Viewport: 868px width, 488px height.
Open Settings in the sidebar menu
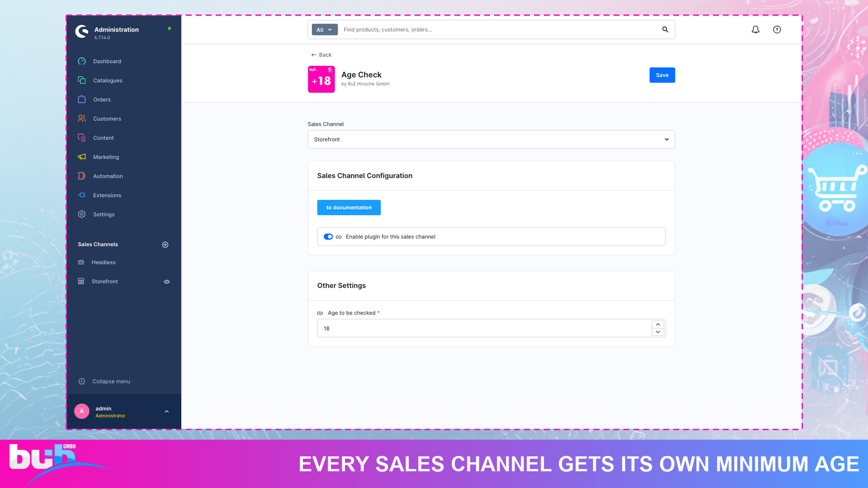pyautogui.click(x=104, y=214)
